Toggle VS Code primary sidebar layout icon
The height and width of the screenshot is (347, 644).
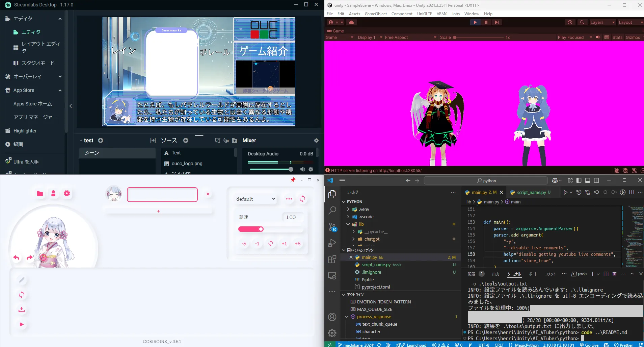pos(579,180)
